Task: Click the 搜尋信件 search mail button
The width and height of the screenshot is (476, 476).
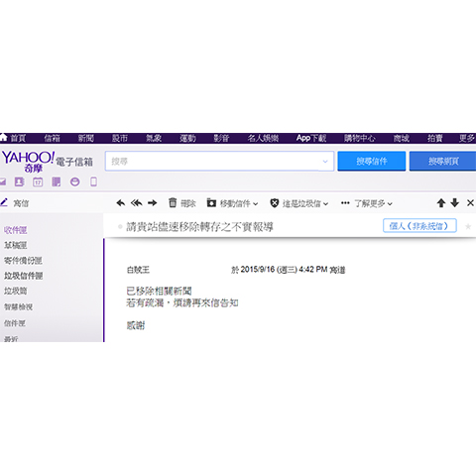Action: click(x=372, y=162)
